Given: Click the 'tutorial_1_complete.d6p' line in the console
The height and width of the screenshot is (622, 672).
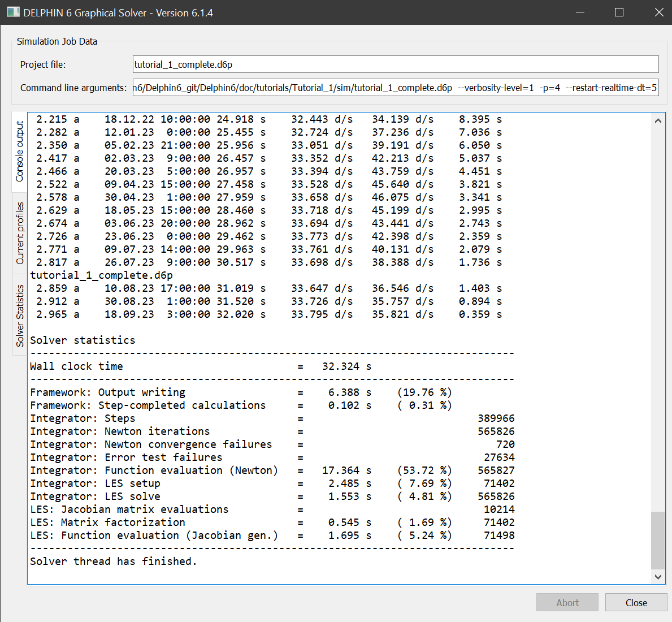Looking at the screenshot, I should [x=101, y=275].
